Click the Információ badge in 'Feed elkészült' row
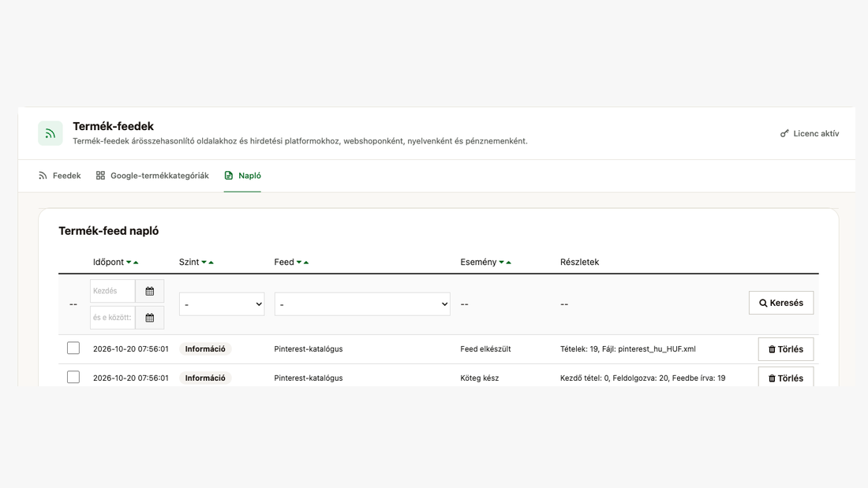This screenshot has height=488, width=868. click(205, 349)
